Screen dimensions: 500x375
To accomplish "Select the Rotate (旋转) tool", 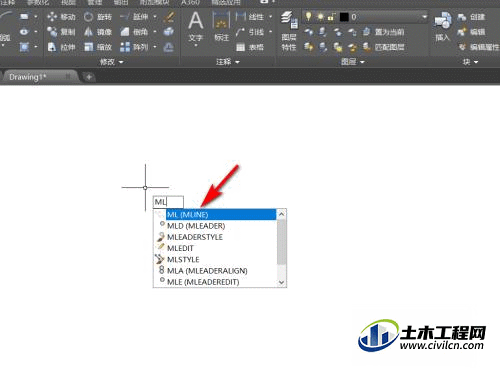I will 98,17.
